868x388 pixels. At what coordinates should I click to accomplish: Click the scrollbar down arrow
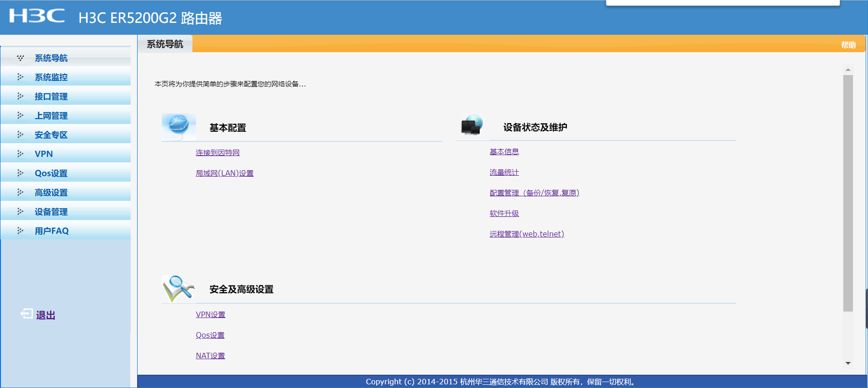(848, 363)
